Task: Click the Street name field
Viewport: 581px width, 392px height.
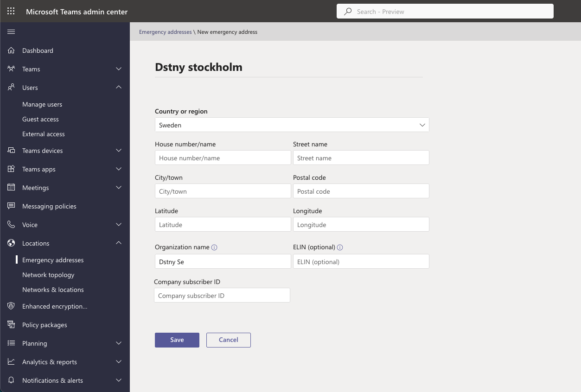Action: [x=361, y=158]
